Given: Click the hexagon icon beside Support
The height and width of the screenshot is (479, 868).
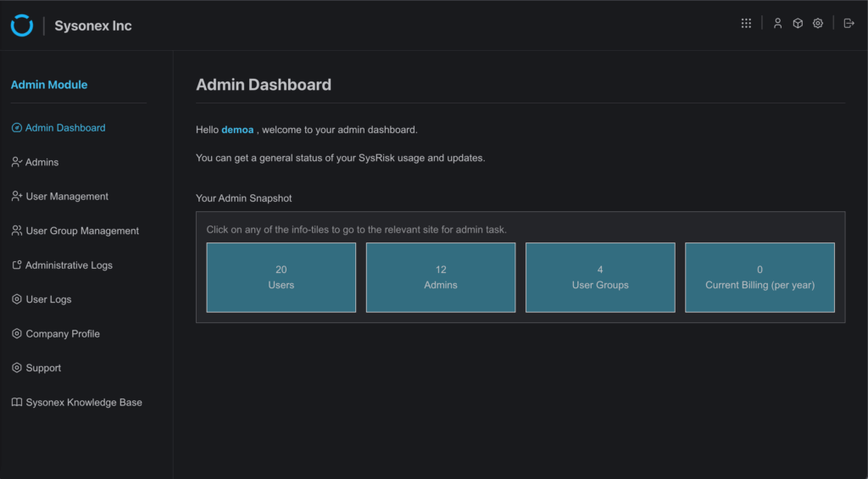Looking at the screenshot, I should pos(17,368).
